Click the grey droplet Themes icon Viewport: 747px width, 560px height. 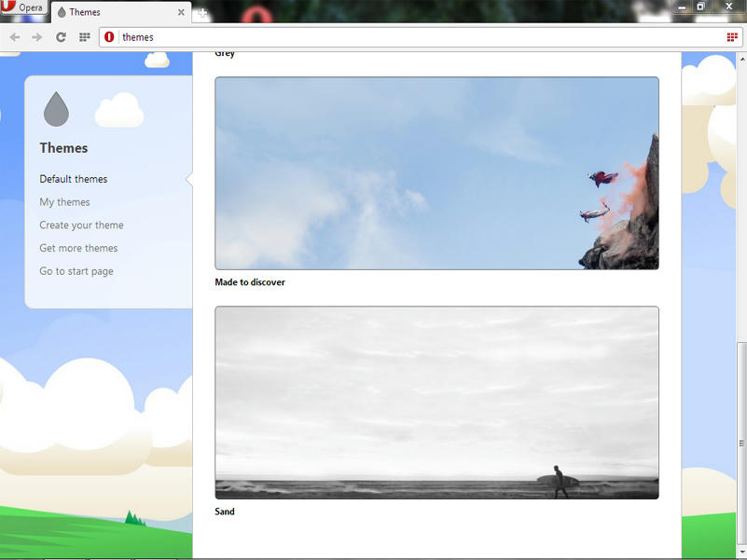pos(56,109)
